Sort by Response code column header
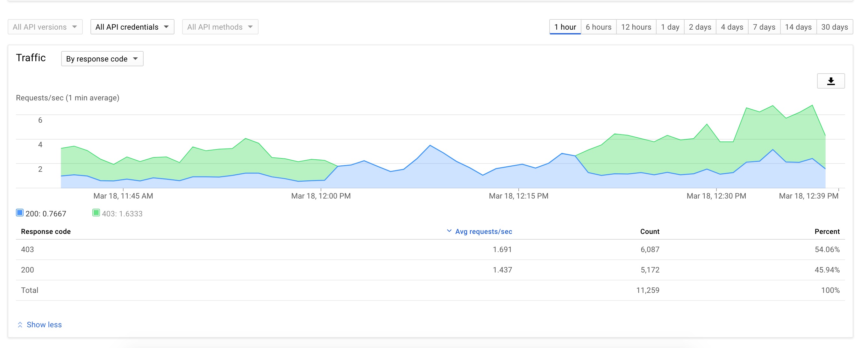868x348 pixels. [46, 232]
